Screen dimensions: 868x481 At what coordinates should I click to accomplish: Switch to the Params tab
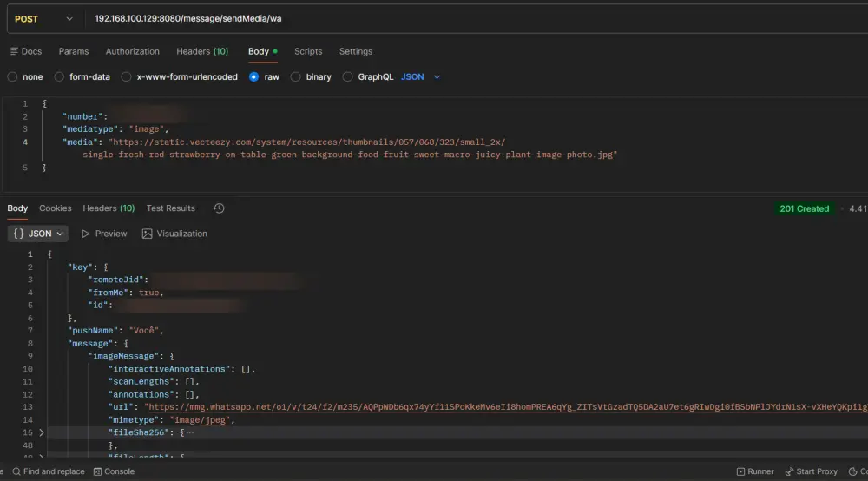click(x=74, y=51)
